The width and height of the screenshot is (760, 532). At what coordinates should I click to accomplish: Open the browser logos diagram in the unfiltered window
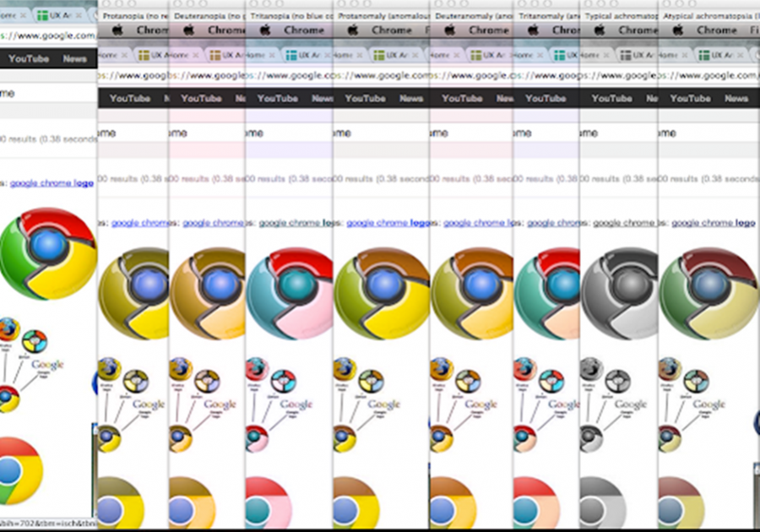tap(32, 365)
